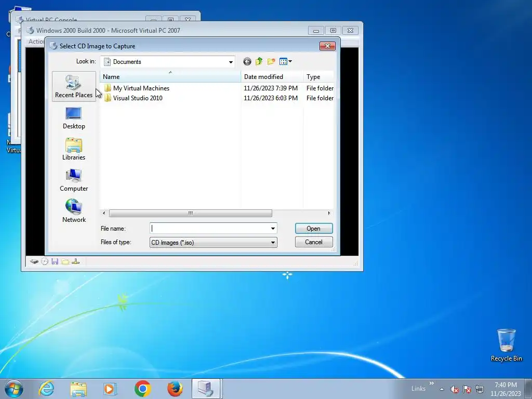
Task: Maximize the Windows 2000 Virtual PC window
Action: pyautogui.click(x=333, y=31)
